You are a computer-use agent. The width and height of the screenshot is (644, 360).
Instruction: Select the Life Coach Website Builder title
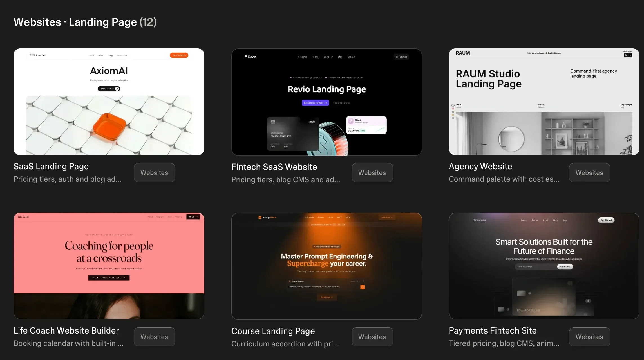coord(66,331)
